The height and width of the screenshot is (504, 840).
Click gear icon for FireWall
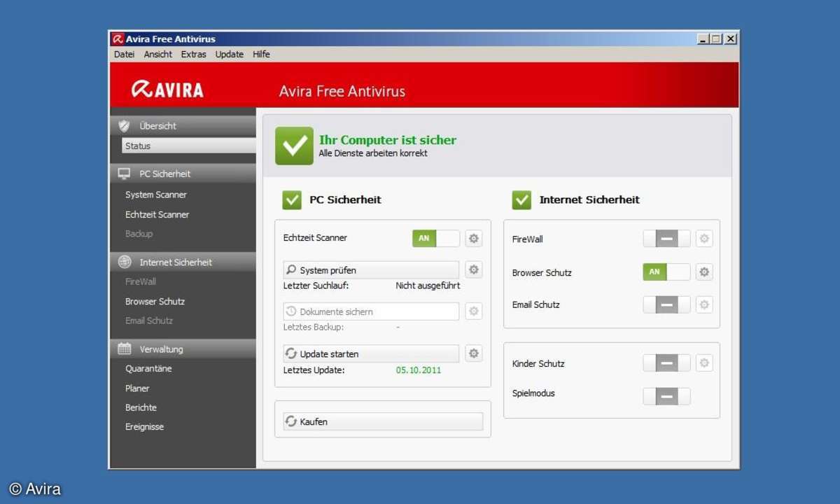click(704, 239)
